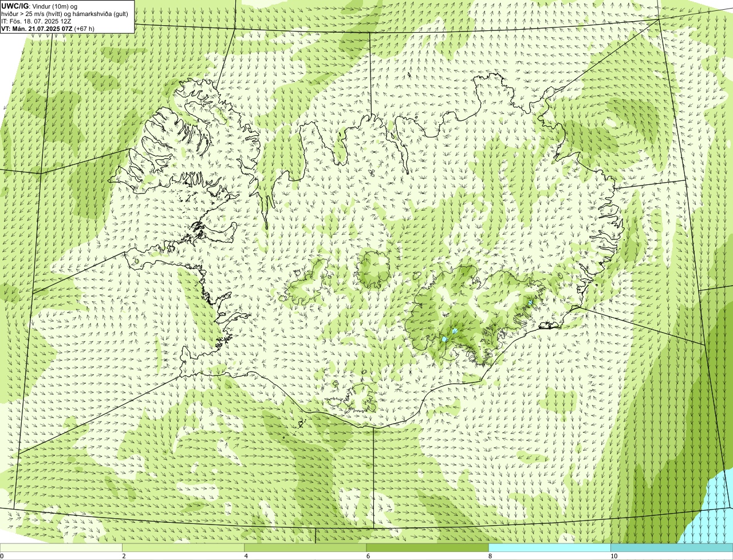Select the light green 2–4 legend color segment
This screenshot has height=560, width=733.
[x=183, y=547]
